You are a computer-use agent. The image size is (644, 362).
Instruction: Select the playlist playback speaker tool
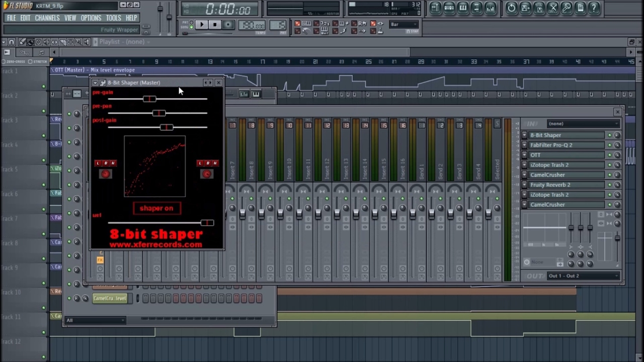point(87,42)
